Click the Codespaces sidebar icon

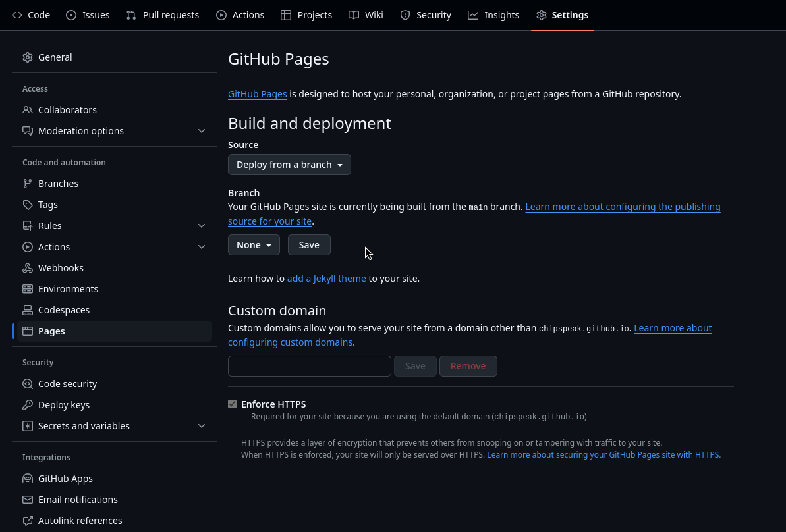(x=28, y=309)
